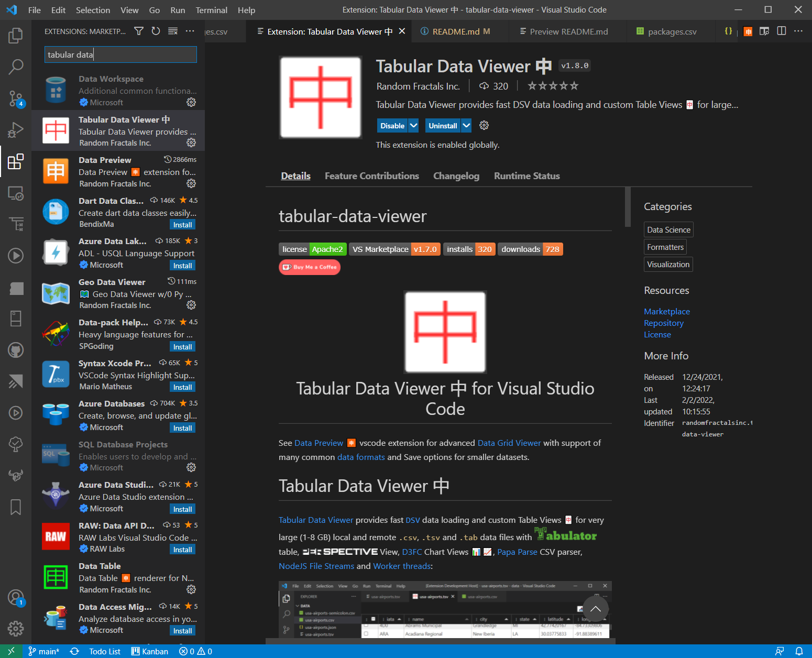Open the JSON braces editor action
This screenshot has width=812, height=658.
(728, 31)
